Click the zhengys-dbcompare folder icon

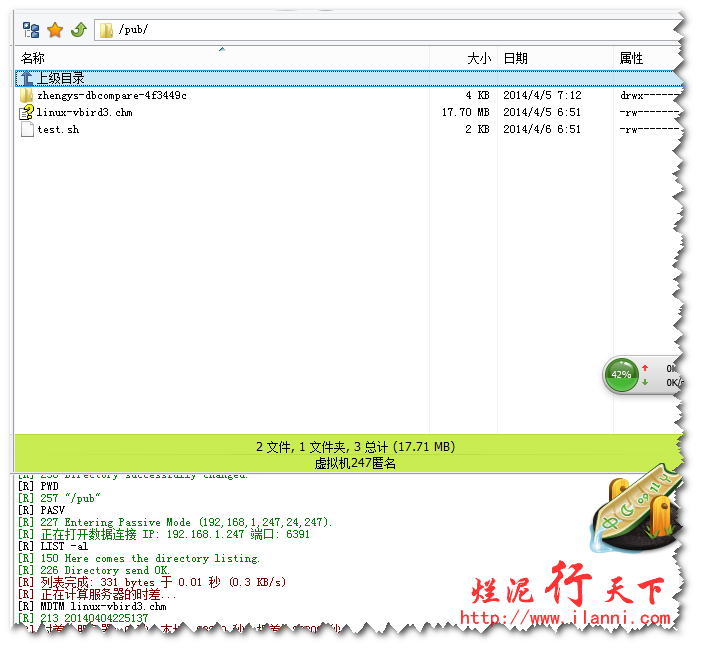(x=27, y=96)
